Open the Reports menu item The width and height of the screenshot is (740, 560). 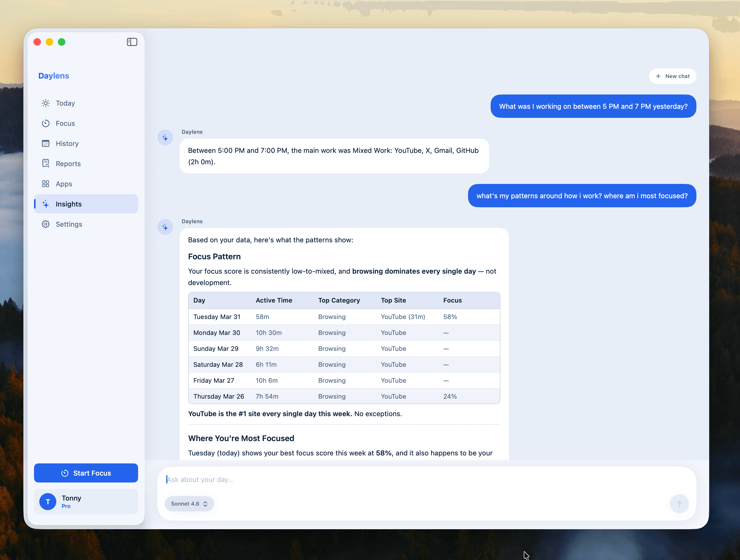pyautogui.click(x=68, y=163)
